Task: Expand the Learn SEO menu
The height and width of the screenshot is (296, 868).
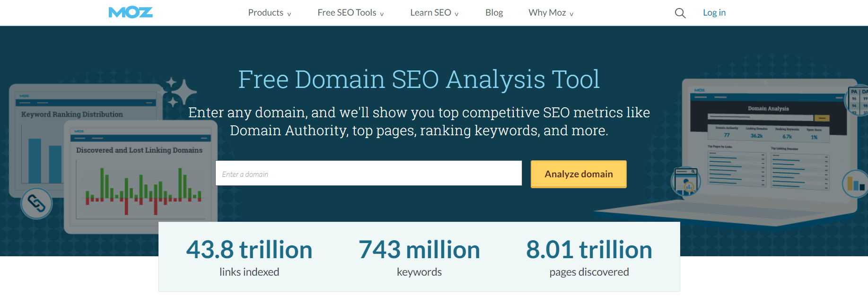Action: pyautogui.click(x=434, y=13)
